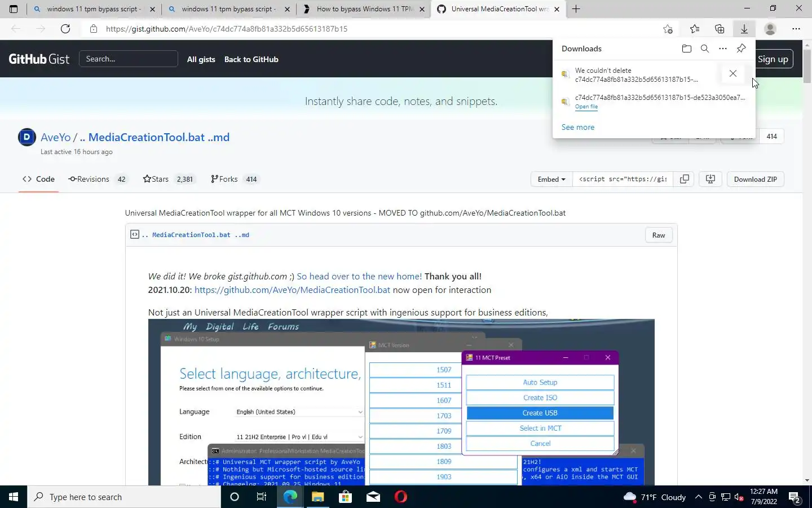
Task: Open Edge Settings and more menu
Action: point(796,29)
